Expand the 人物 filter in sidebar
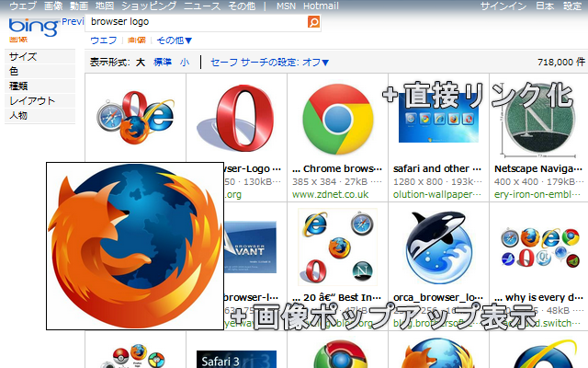This screenshot has width=588, height=368. click(x=40, y=115)
